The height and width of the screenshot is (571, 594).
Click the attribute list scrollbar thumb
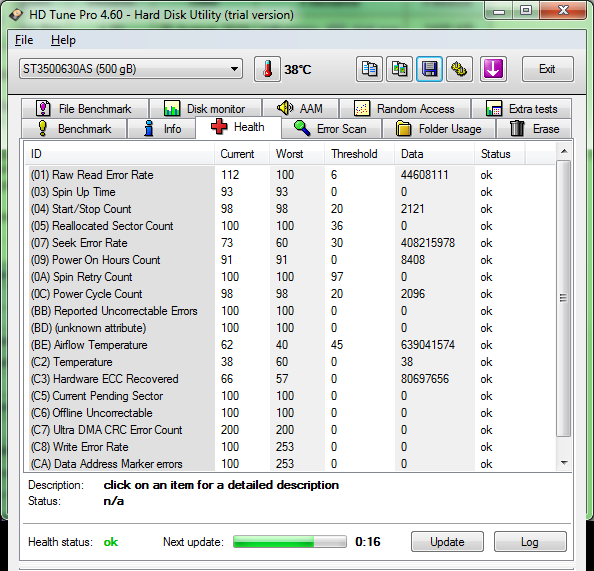coord(564,298)
